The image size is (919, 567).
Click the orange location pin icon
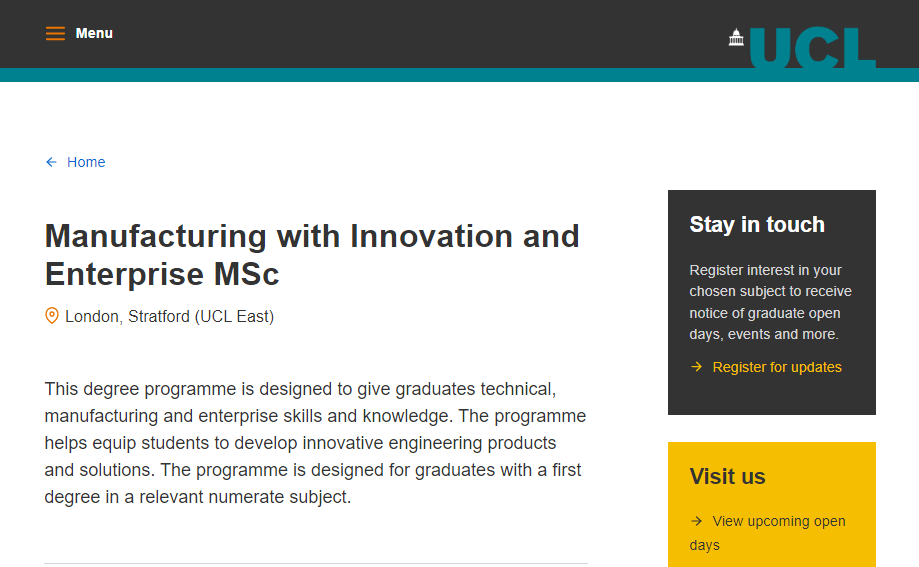click(x=52, y=316)
